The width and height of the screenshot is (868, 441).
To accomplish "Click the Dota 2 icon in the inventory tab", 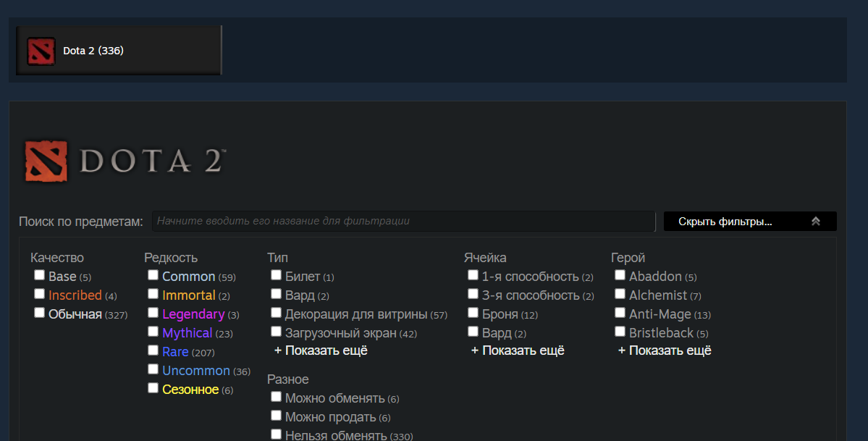I will pos(41,51).
